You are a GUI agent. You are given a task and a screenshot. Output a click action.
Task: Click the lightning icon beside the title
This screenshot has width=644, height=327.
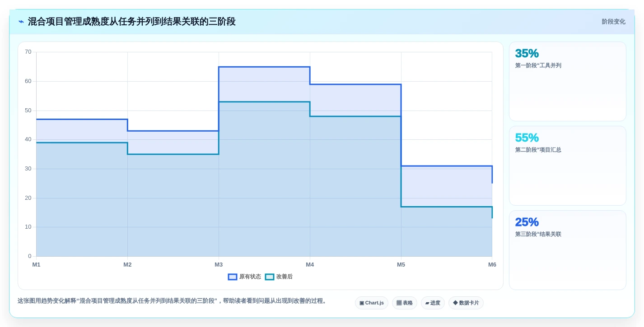point(21,22)
